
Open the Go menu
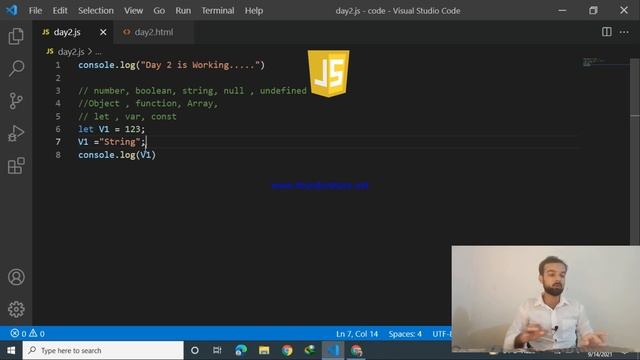(x=159, y=11)
